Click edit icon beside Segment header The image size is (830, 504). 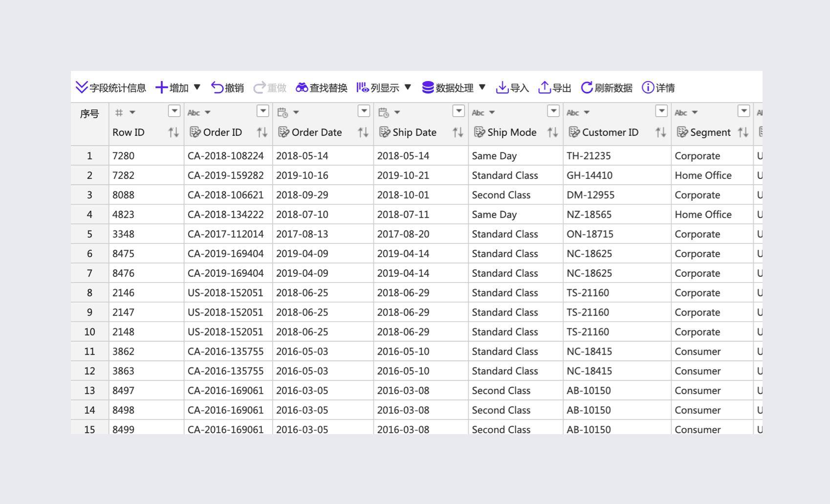[x=682, y=132]
